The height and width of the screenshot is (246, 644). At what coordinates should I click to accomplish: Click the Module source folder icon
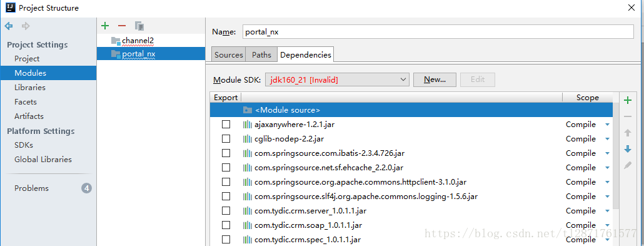coord(247,110)
